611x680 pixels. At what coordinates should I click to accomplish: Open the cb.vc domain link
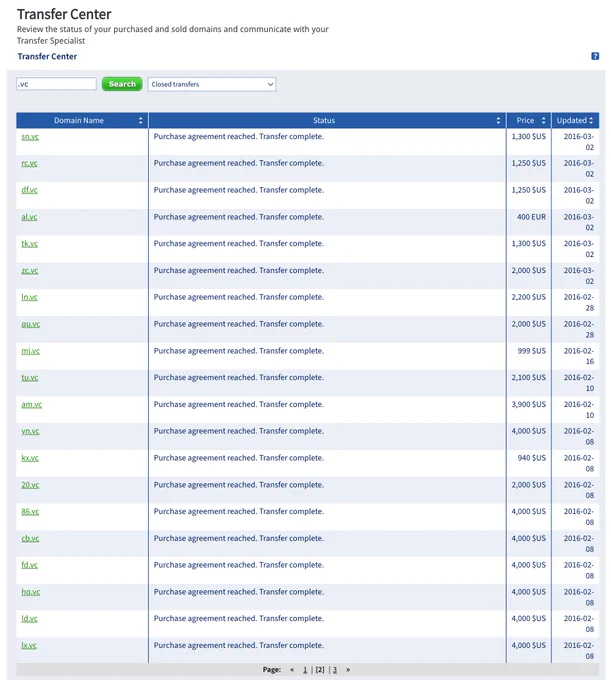[30, 539]
